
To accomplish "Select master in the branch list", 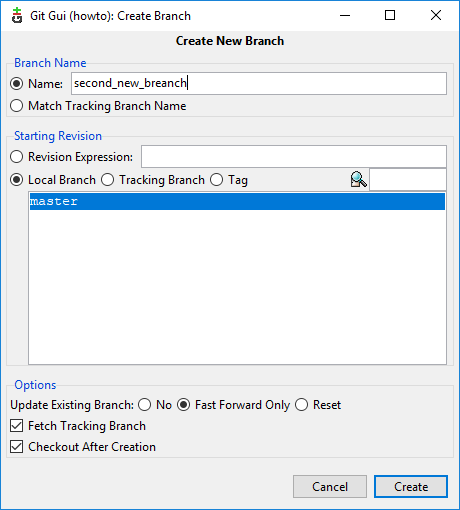I will (x=237, y=201).
